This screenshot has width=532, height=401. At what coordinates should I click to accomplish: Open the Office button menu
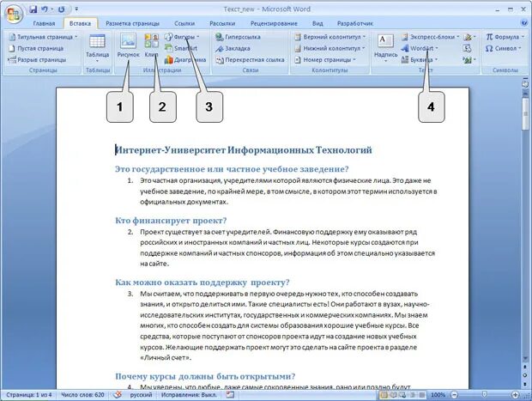click(x=14, y=15)
